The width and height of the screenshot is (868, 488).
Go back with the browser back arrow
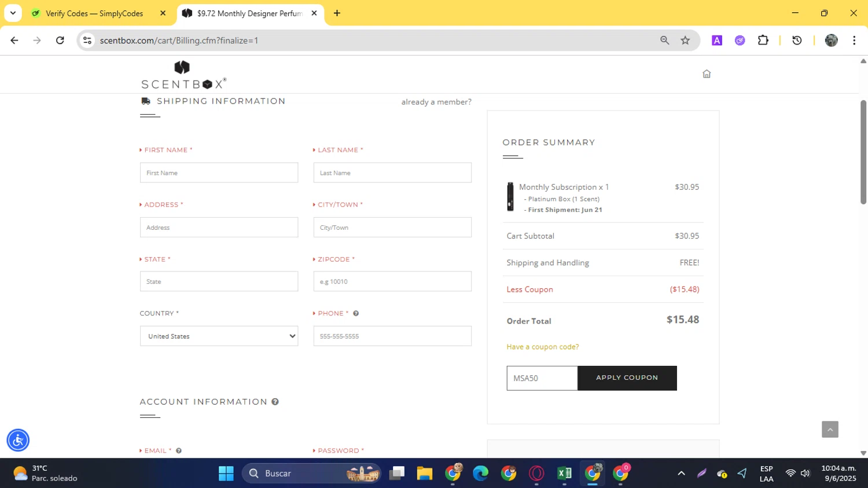(x=14, y=41)
